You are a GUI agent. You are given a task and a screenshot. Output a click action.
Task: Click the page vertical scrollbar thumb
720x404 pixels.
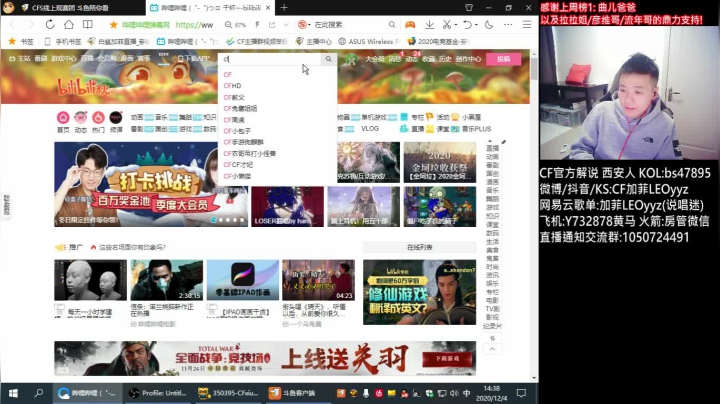pos(534,69)
